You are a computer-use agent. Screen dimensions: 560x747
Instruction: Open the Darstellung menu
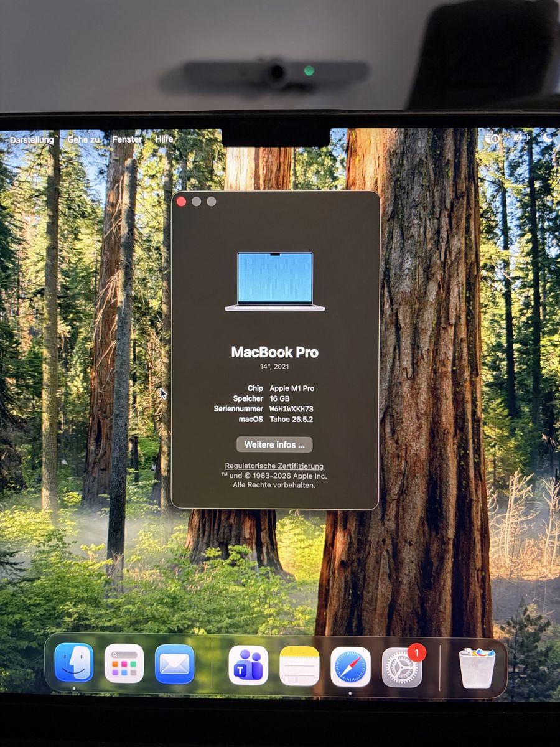[x=32, y=140]
